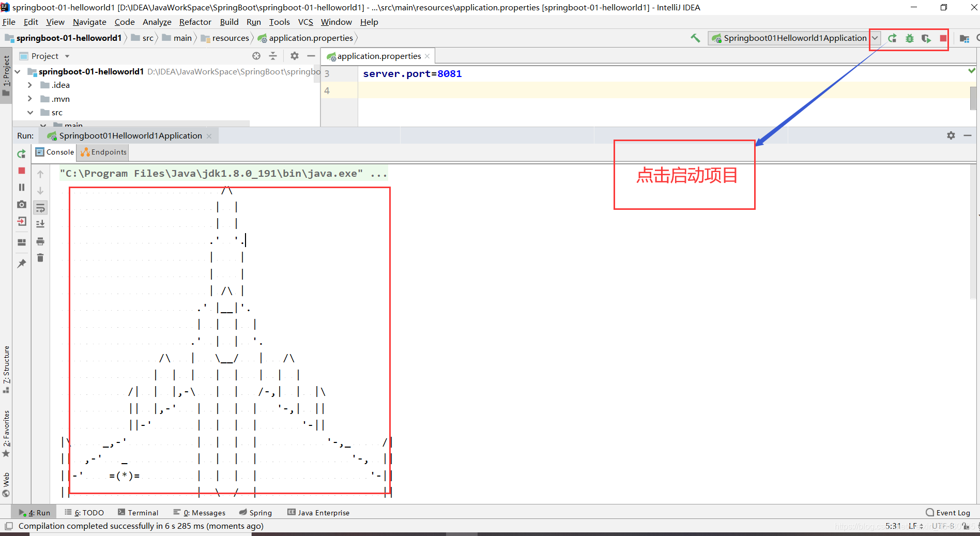Open the Spring tool window
This screenshot has width=980, height=536.
click(x=255, y=513)
